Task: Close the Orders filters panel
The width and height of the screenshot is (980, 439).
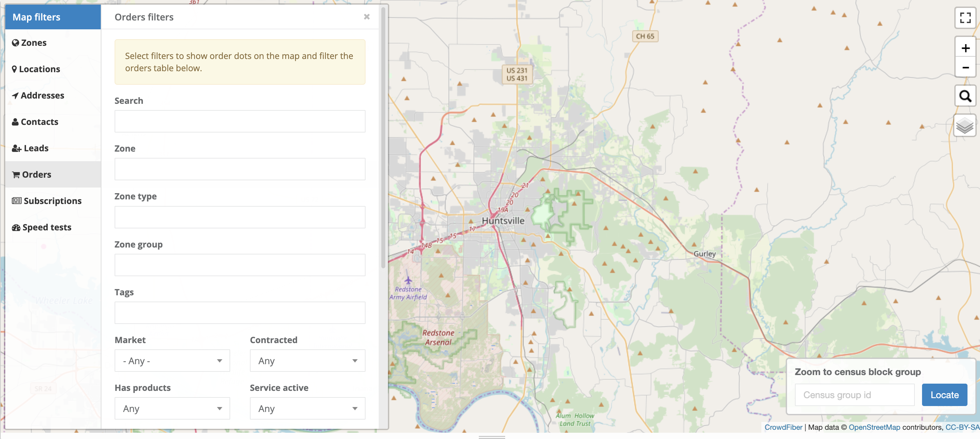Action: click(x=367, y=17)
